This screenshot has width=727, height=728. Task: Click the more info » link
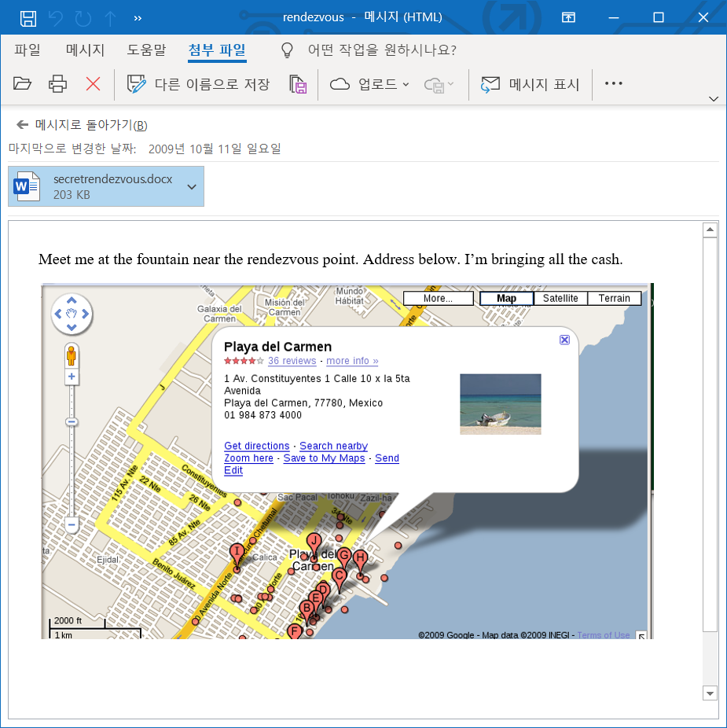[x=352, y=361]
